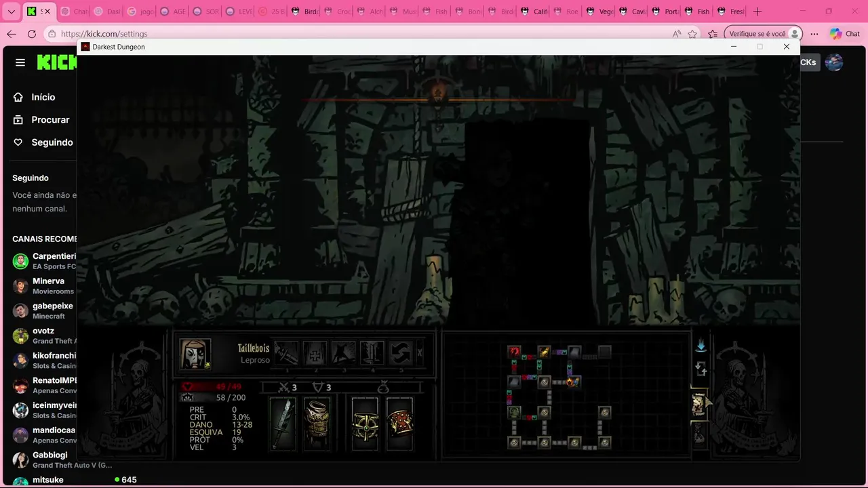Click the swap arrows icon beside the map

(701, 369)
